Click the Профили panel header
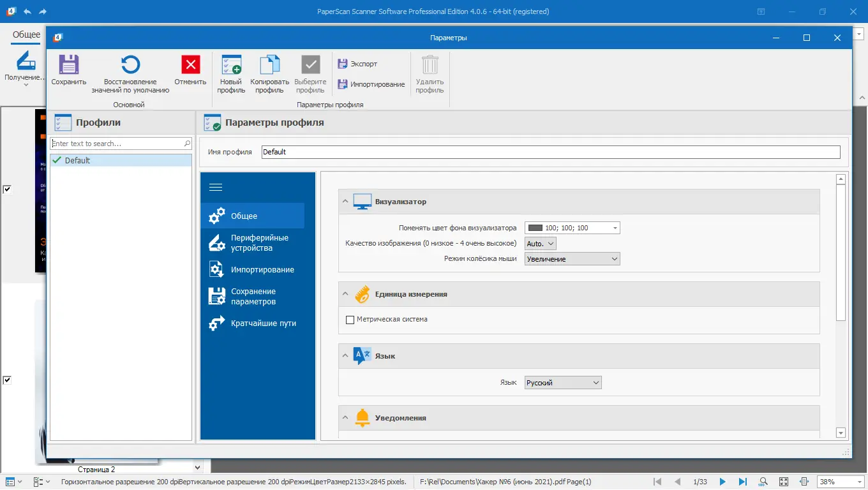The image size is (868, 490). (x=121, y=122)
